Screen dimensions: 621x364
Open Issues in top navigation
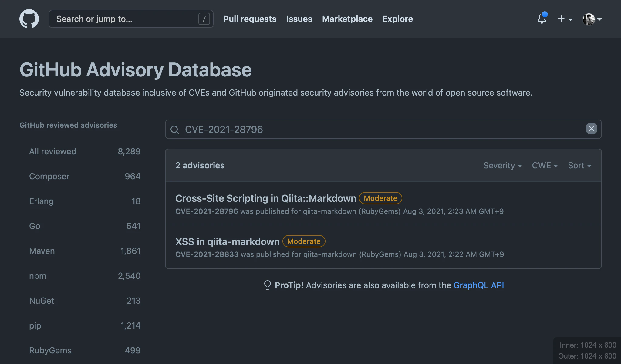point(299,19)
